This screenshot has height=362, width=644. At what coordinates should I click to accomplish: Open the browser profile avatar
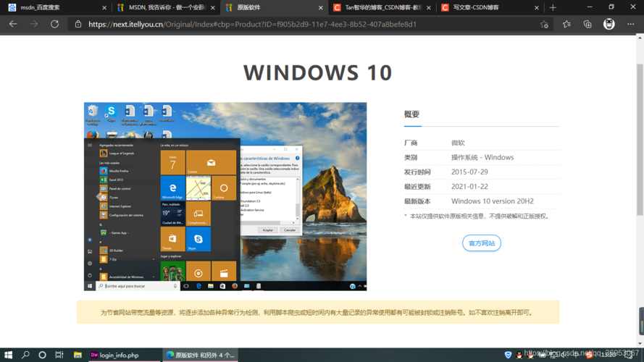click(x=609, y=24)
